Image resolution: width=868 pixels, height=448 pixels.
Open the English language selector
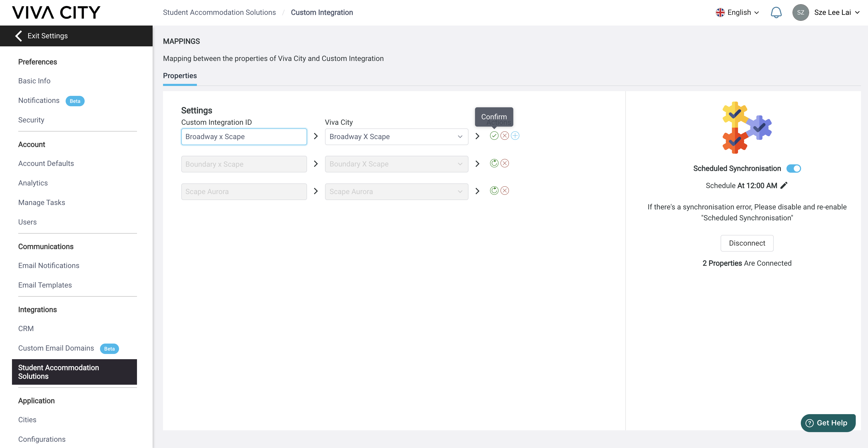point(737,13)
